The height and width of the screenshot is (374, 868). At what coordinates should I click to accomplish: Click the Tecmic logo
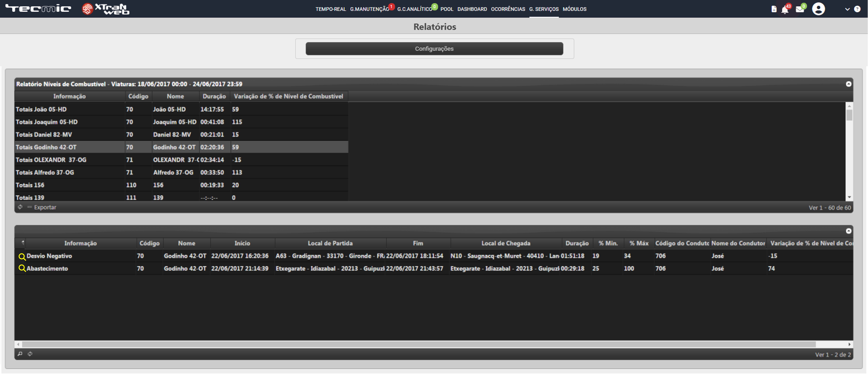coord(38,8)
